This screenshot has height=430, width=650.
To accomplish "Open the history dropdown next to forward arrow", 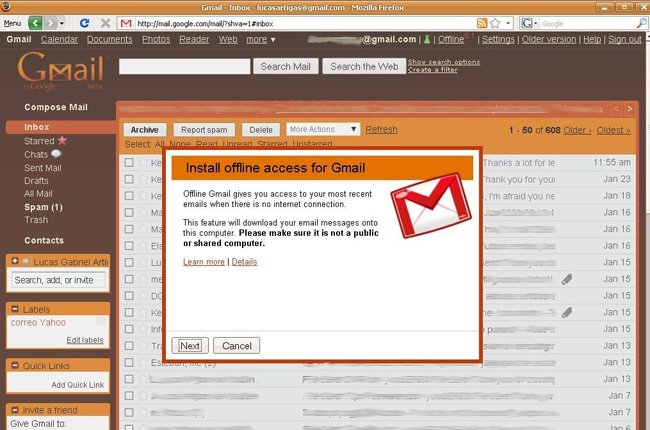I will [62, 23].
